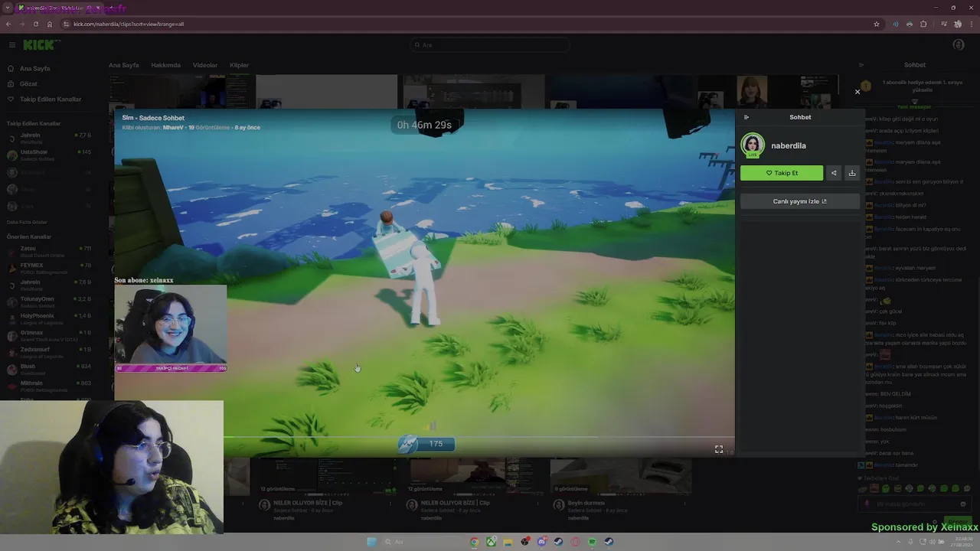Open Grimnax channel in sidebar
The height and width of the screenshot is (551, 980).
coord(49,335)
